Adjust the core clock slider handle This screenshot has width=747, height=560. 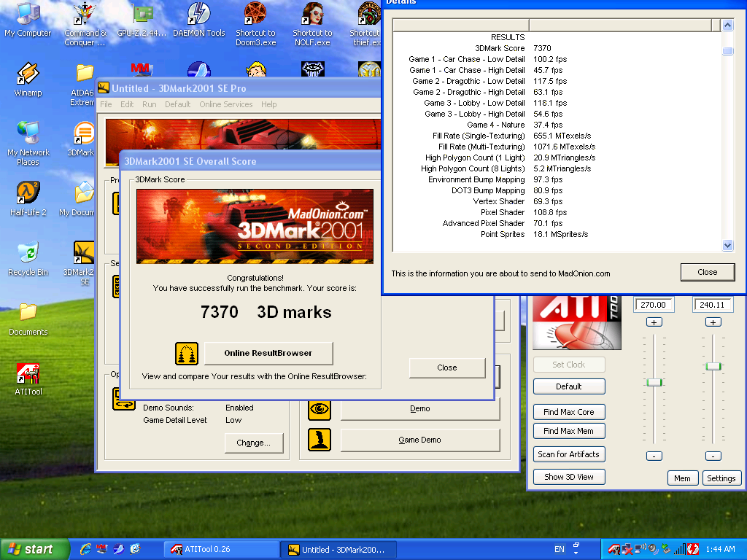654,382
